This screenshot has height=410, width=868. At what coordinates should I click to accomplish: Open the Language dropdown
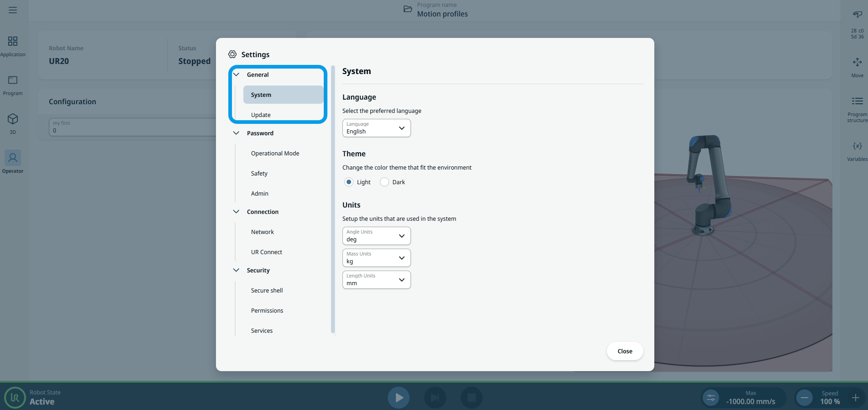point(376,128)
